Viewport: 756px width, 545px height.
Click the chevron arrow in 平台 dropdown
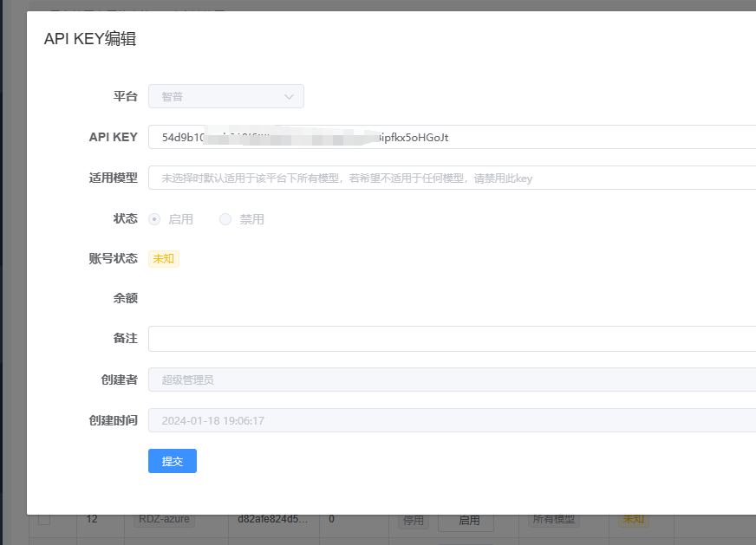point(289,97)
